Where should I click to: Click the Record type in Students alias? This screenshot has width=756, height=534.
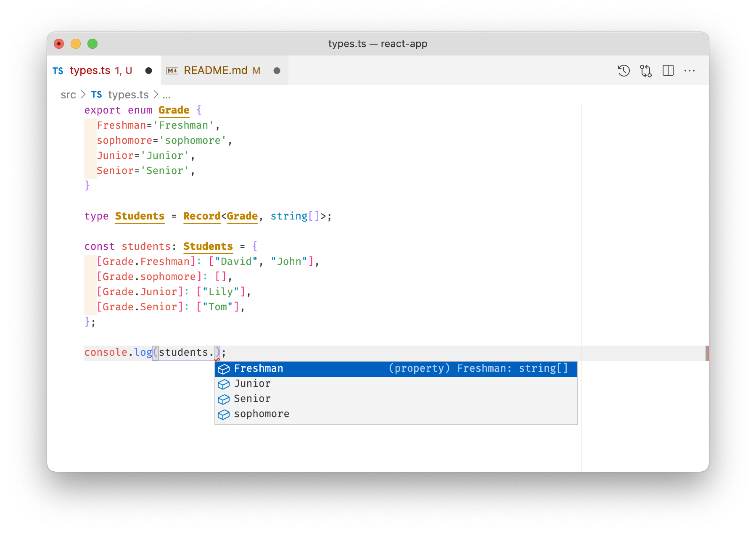pyautogui.click(x=202, y=216)
